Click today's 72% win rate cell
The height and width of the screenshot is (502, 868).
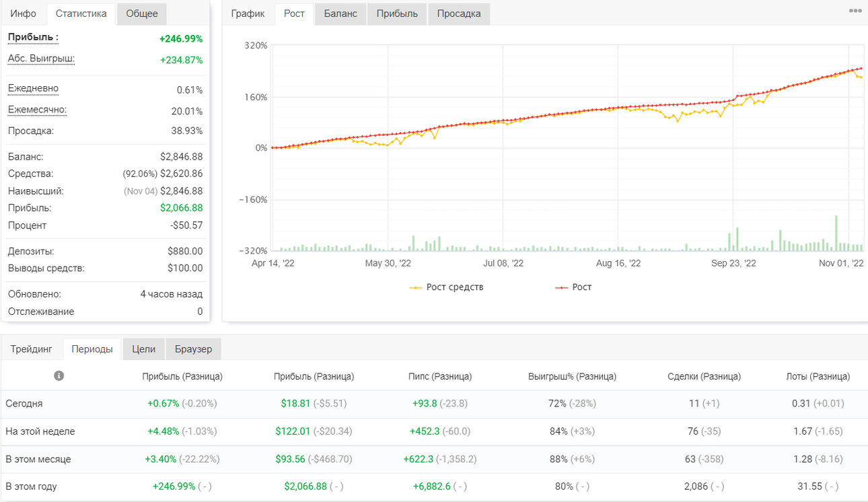(558, 404)
